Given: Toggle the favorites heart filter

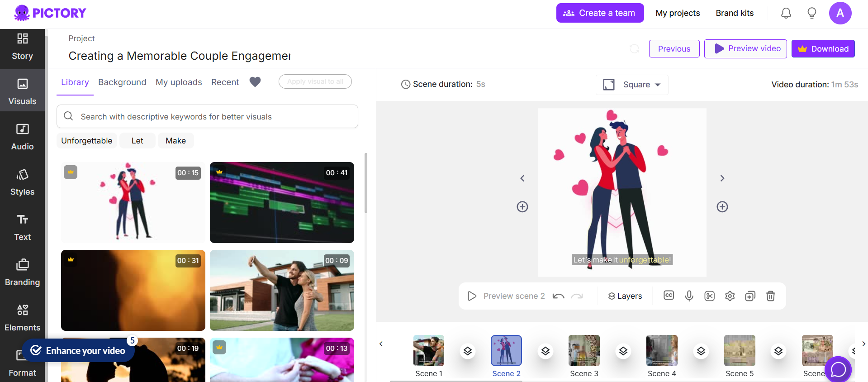Looking at the screenshot, I should click(255, 82).
